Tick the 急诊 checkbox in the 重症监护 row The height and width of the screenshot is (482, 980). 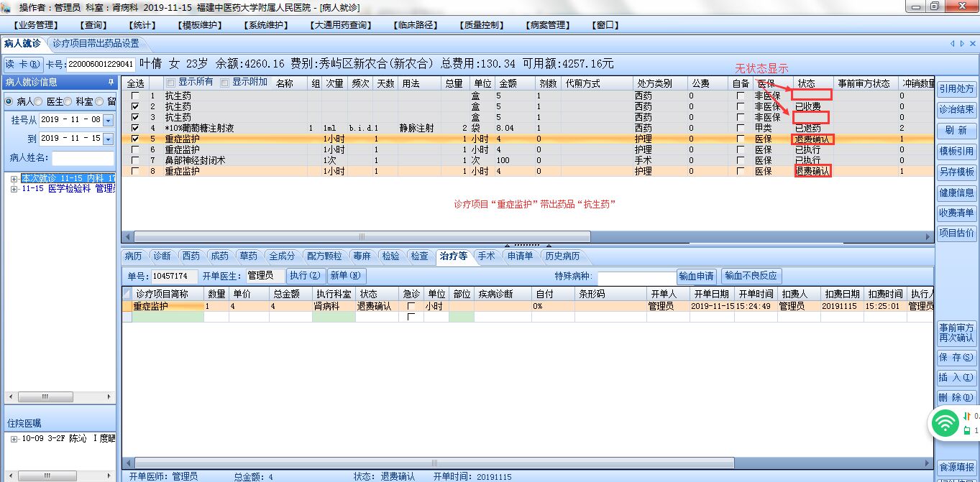tap(411, 306)
